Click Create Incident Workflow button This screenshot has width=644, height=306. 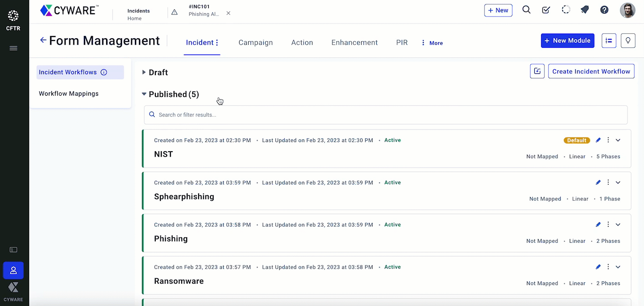click(x=591, y=71)
